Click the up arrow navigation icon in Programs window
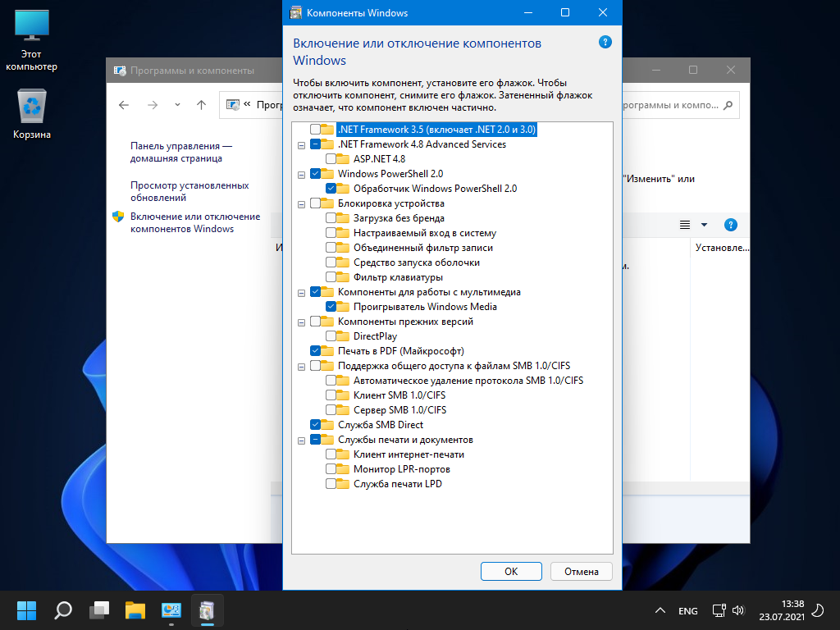Image resolution: width=840 pixels, height=630 pixels. pos(201,105)
